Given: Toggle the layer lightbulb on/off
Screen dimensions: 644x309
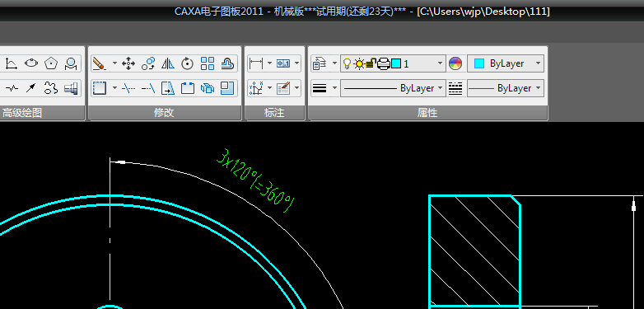Looking at the screenshot, I should click(x=347, y=63).
